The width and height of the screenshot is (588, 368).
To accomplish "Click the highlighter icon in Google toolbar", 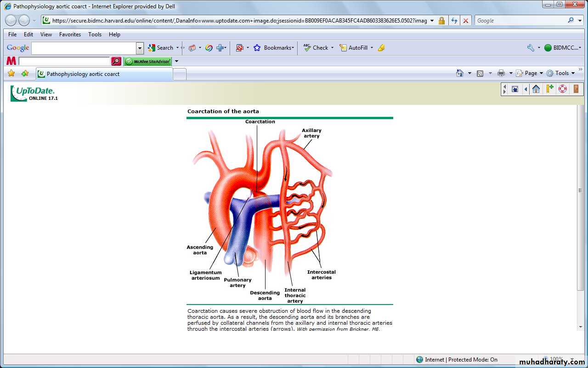I will [381, 48].
